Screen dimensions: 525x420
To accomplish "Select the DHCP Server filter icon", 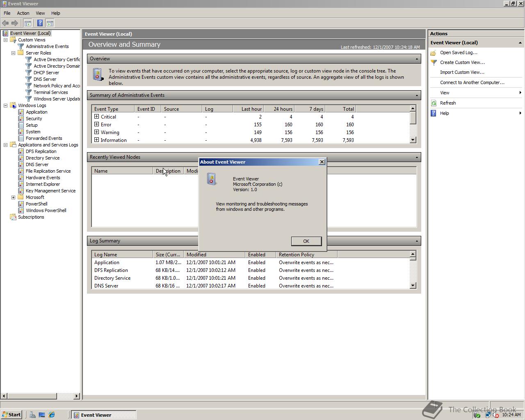I will coord(29,73).
